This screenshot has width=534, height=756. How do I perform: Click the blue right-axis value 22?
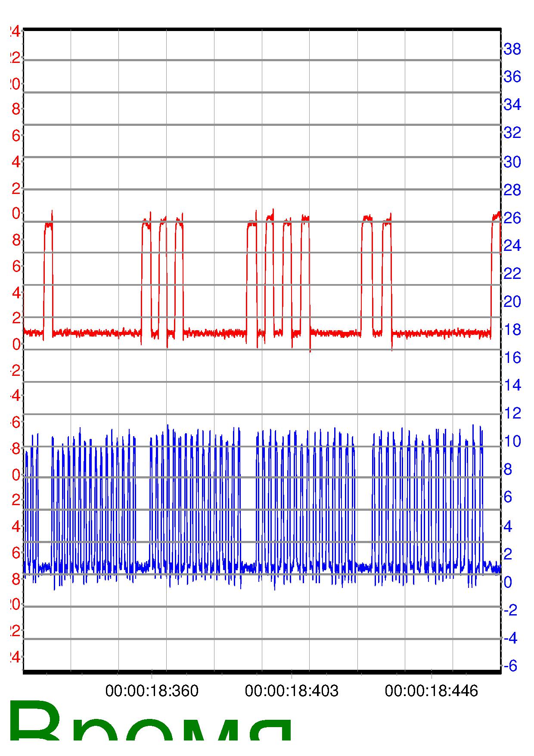click(x=512, y=273)
